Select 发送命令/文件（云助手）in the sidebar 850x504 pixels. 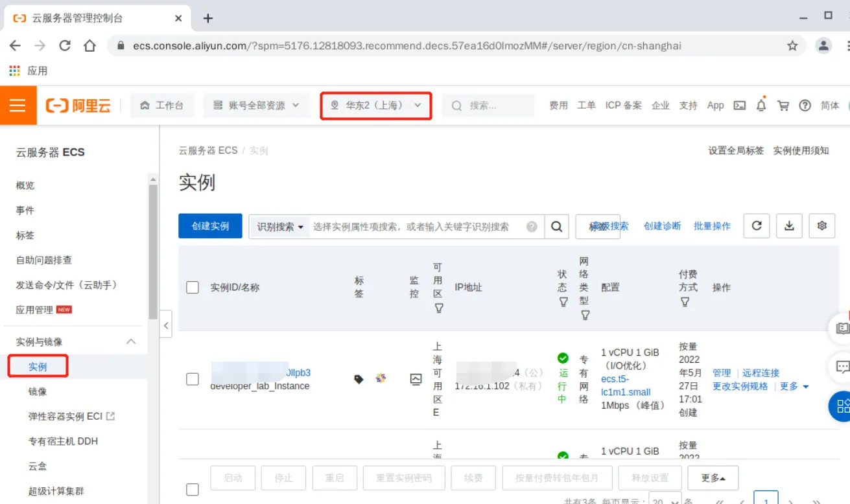[x=67, y=285]
